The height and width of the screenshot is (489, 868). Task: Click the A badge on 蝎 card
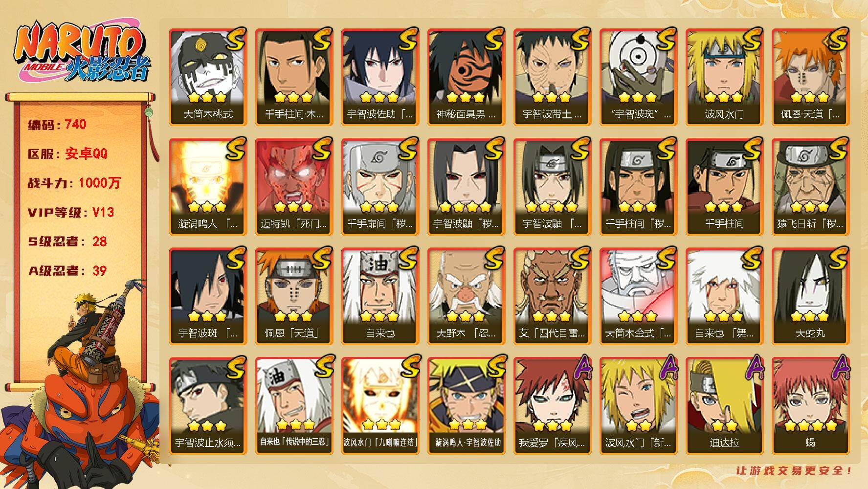[x=840, y=368]
